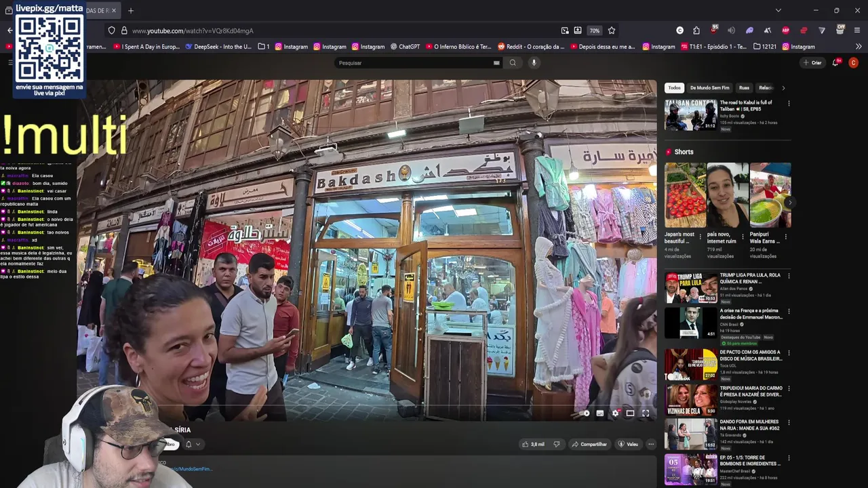Image resolution: width=868 pixels, height=488 pixels.
Task: Open país novo, internet ruim short
Action: tap(727, 195)
